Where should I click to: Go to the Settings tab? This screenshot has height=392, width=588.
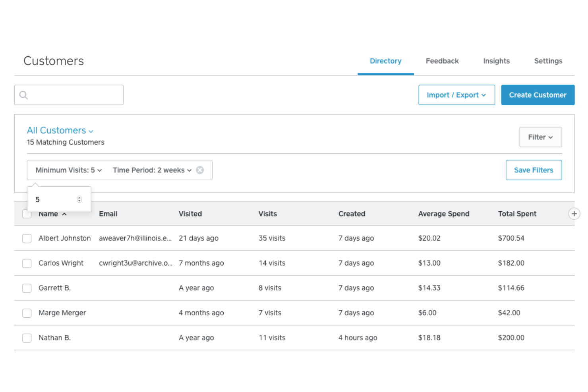[548, 61]
